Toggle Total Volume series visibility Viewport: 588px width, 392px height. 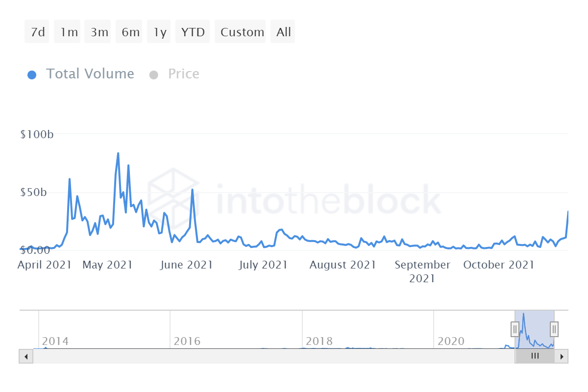tap(90, 74)
